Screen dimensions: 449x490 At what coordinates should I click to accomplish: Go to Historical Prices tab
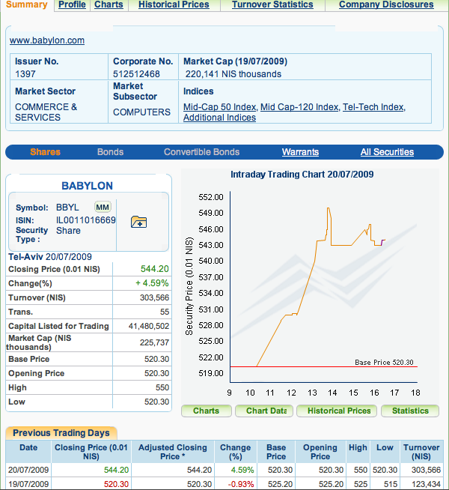click(174, 5)
